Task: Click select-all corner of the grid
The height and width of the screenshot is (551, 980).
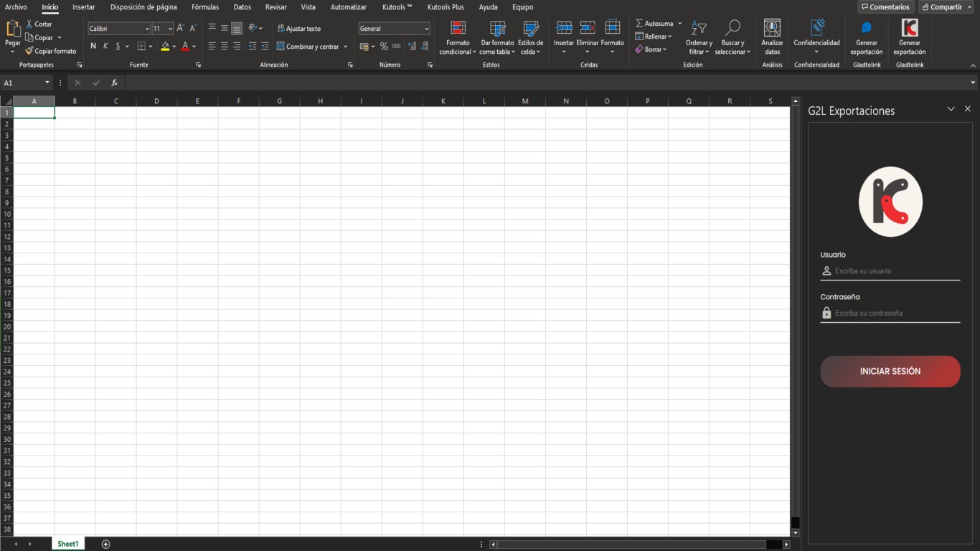Action: (6, 101)
